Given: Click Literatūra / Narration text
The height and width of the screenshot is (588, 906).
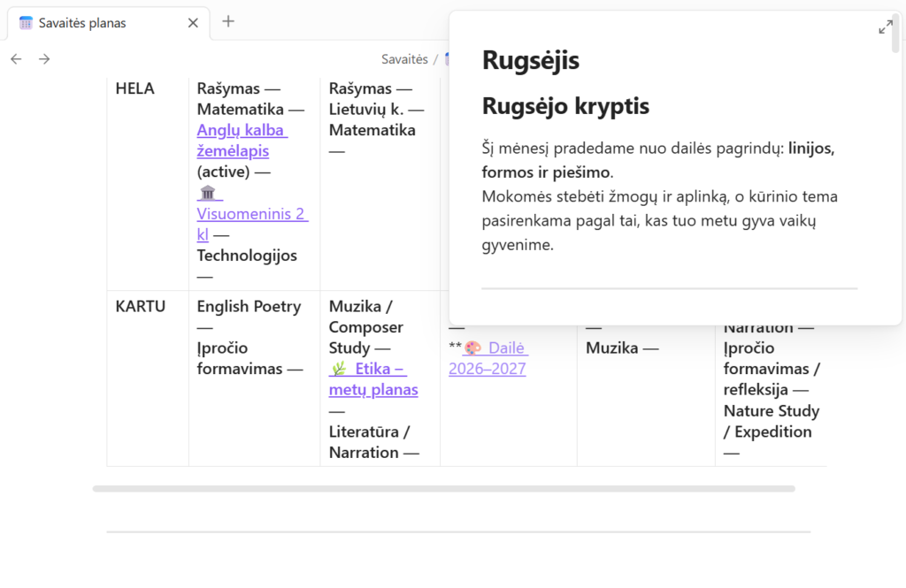Looking at the screenshot, I should point(369,442).
